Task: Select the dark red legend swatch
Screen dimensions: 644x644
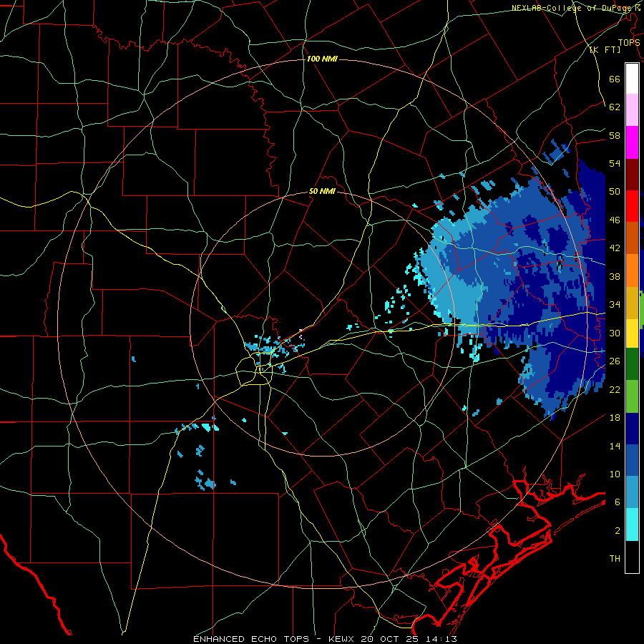Action: point(632,174)
